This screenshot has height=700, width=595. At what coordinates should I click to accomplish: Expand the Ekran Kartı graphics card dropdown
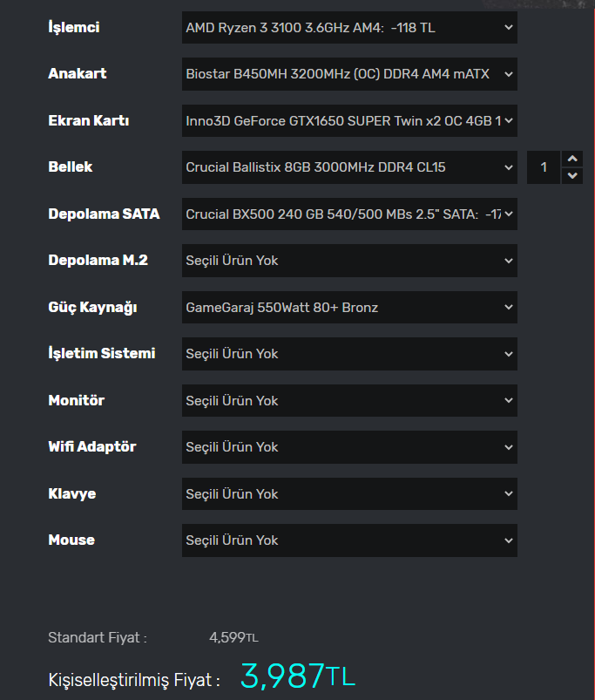click(349, 121)
